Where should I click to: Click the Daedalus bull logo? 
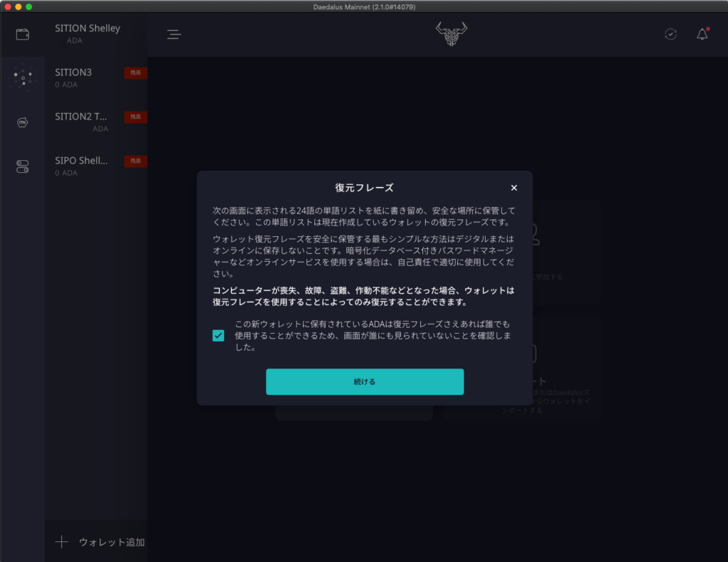(451, 34)
